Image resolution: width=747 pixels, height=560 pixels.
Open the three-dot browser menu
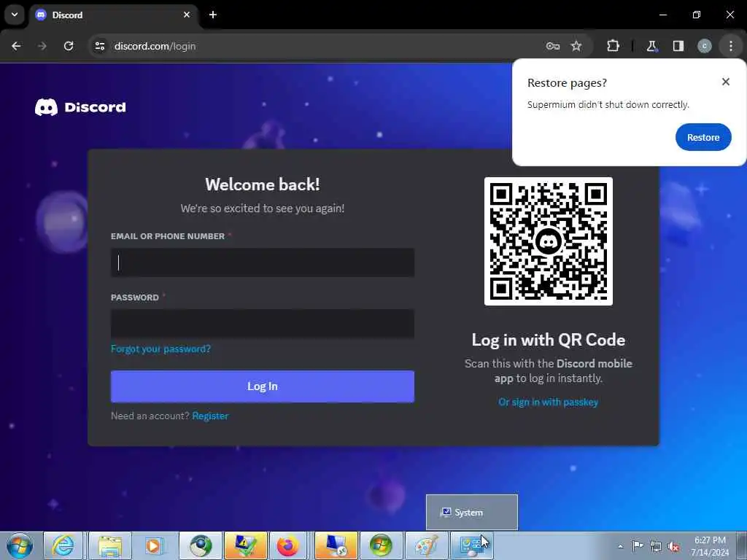pos(731,46)
